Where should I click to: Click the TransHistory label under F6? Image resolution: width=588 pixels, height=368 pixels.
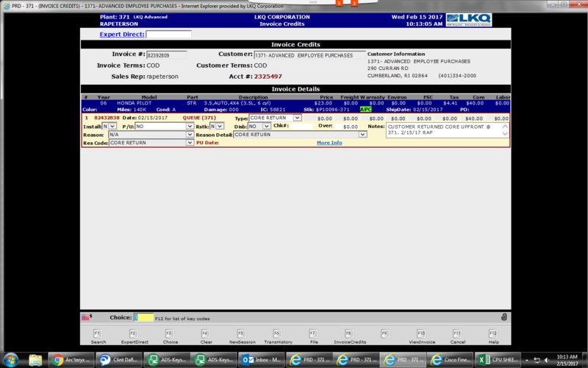[x=278, y=342]
